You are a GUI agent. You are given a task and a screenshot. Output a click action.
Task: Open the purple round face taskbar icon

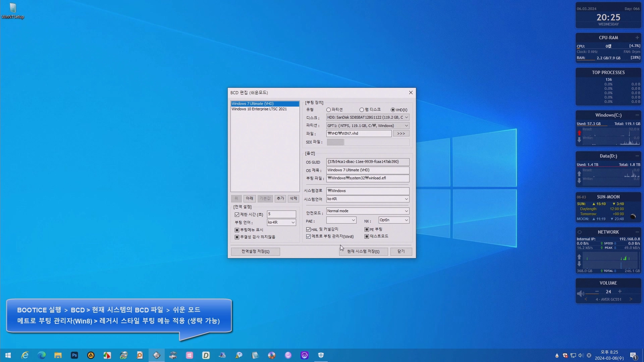(304, 355)
